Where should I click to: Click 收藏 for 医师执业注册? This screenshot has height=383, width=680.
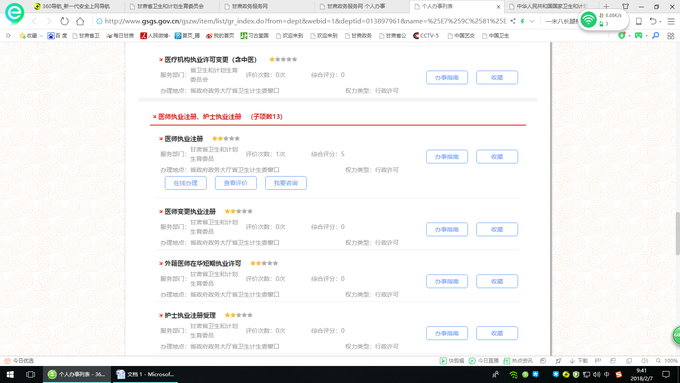497,157
